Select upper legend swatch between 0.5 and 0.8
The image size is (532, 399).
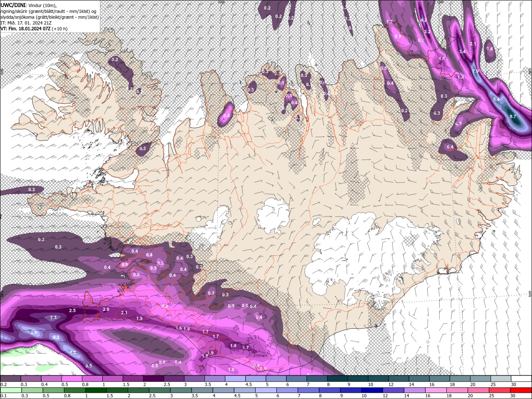(x=71, y=379)
